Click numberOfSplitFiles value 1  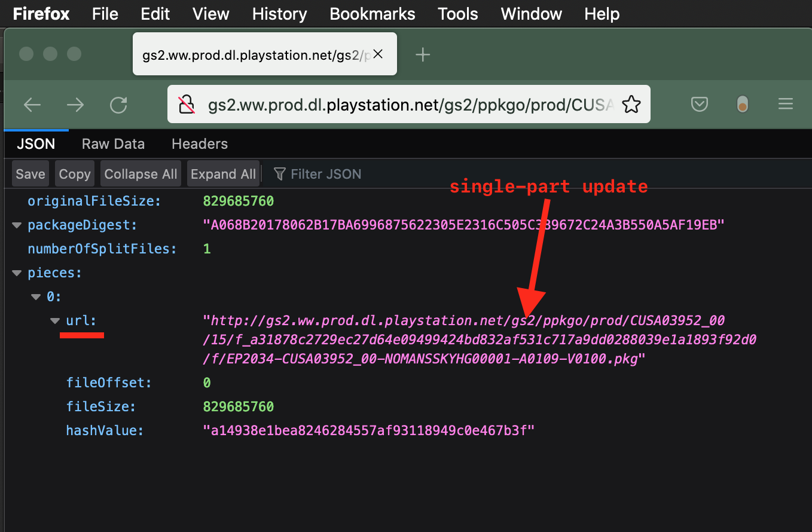(x=207, y=249)
